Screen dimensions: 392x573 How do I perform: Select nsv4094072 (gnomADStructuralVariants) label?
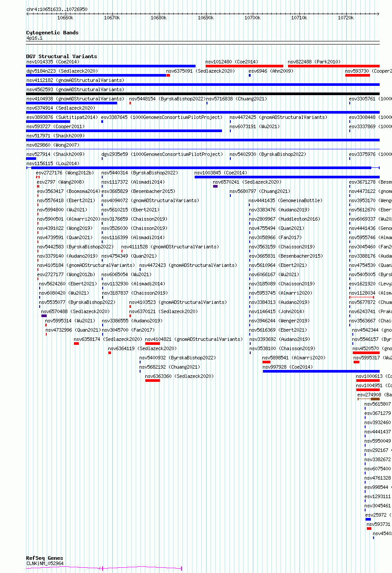tap(150, 200)
